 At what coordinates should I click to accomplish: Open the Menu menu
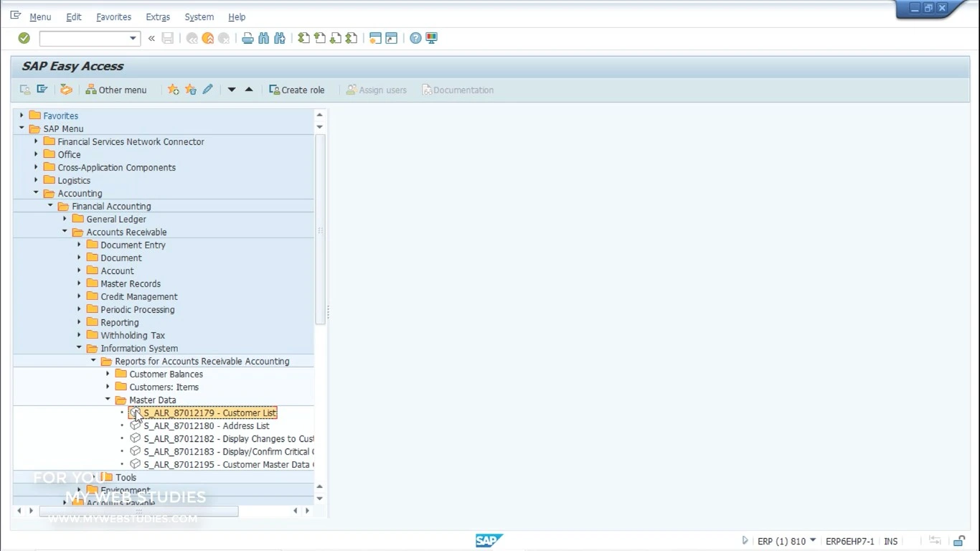[x=40, y=17]
